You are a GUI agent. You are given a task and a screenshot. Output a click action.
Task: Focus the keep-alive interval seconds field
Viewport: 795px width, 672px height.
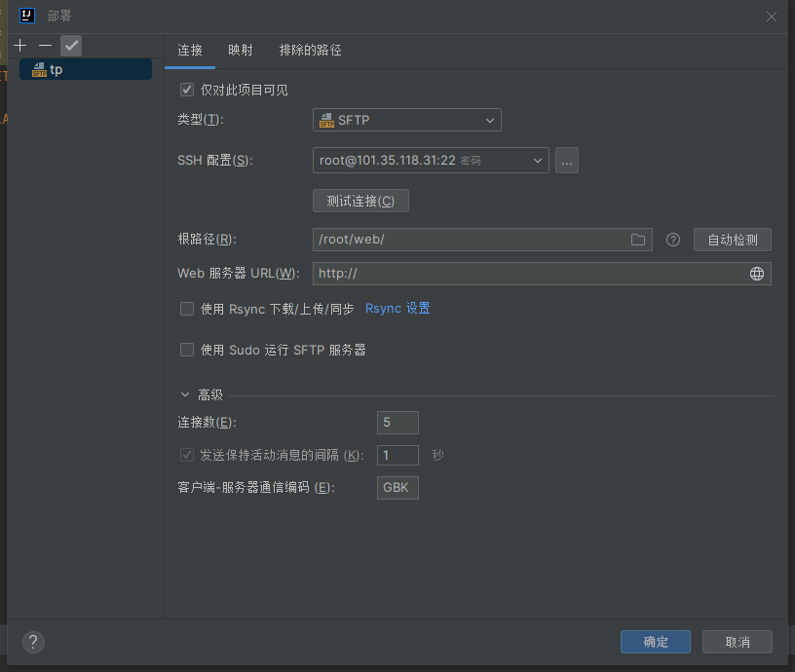point(398,455)
